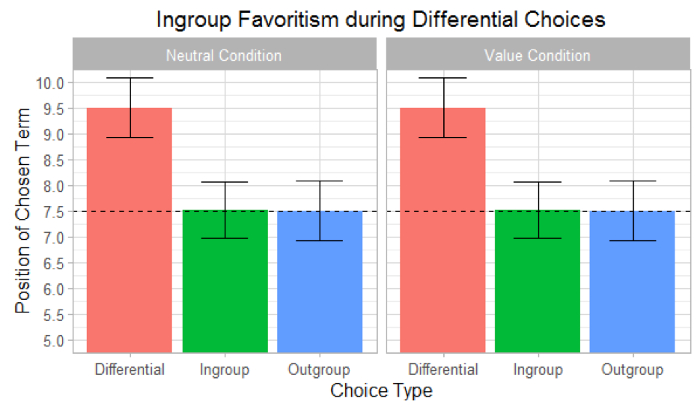Select the Value Condition facet header
The image size is (700, 410).
coord(538,55)
